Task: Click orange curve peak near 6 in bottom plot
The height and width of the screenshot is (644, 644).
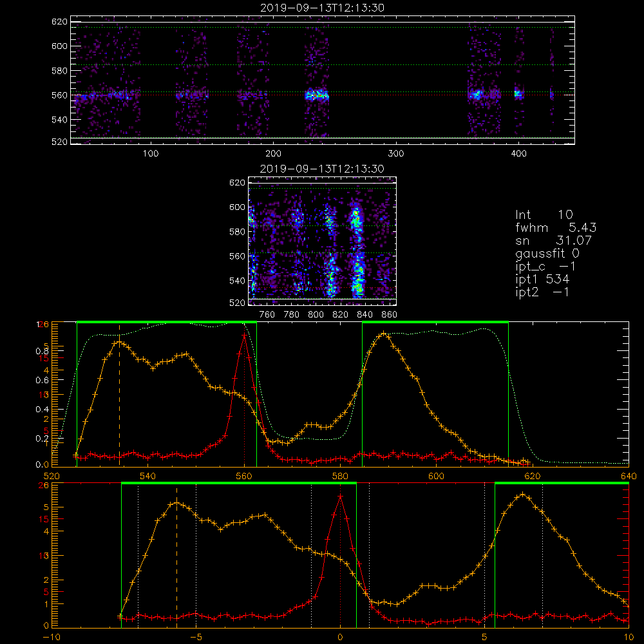Action: point(522,495)
